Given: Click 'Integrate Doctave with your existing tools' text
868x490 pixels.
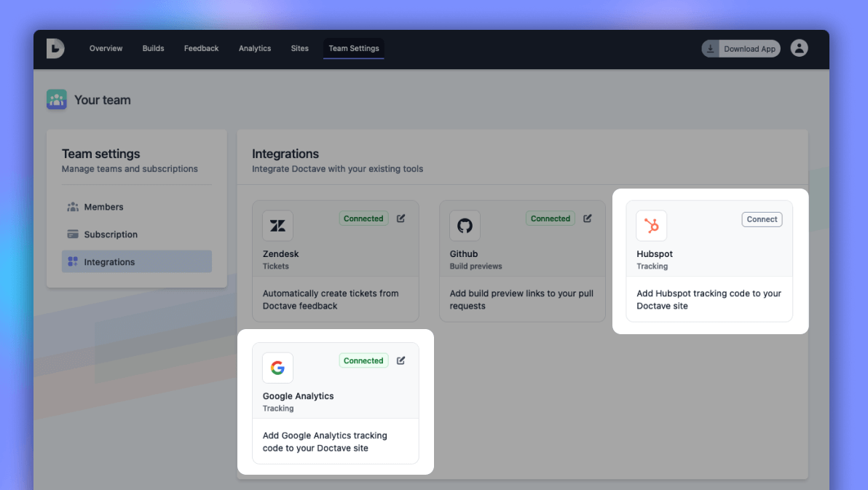Looking at the screenshot, I should point(337,169).
